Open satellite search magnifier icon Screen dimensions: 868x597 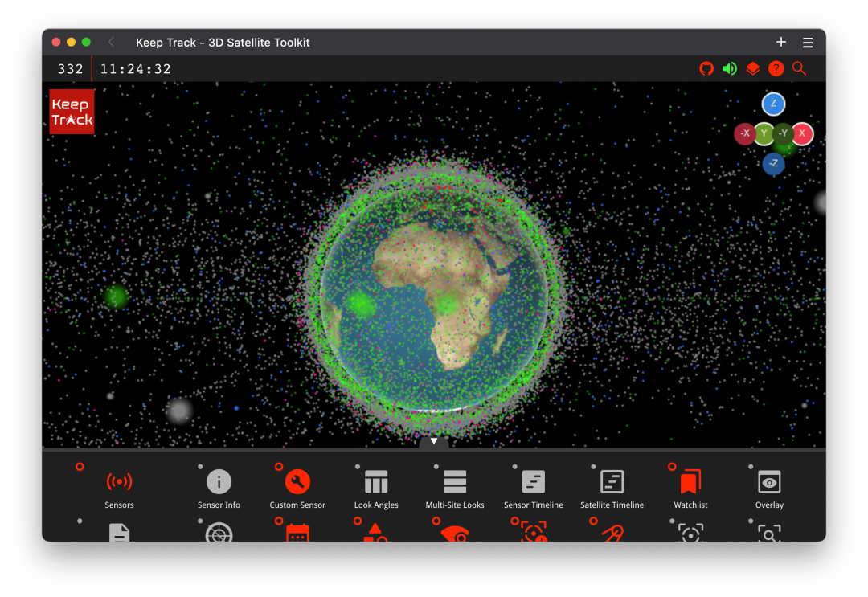tap(800, 68)
